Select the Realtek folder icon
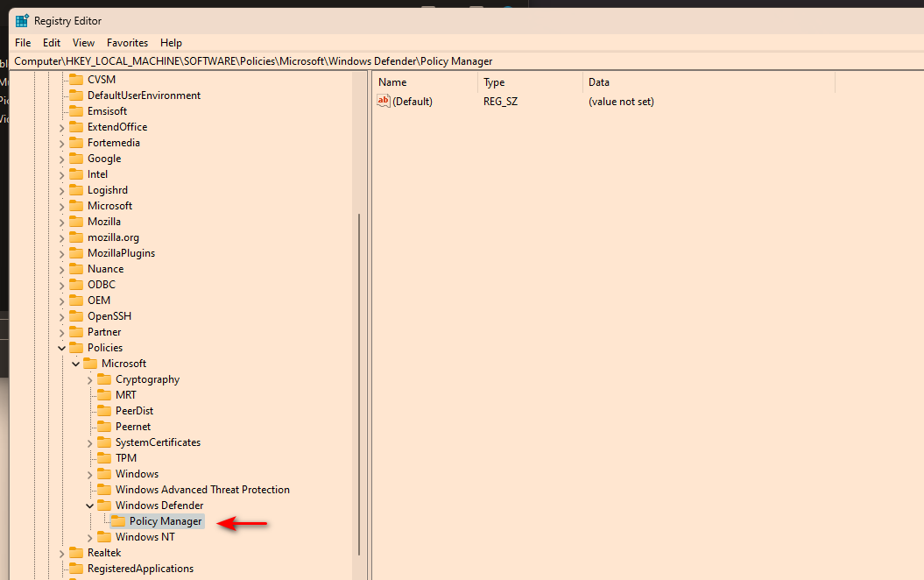 (x=76, y=553)
